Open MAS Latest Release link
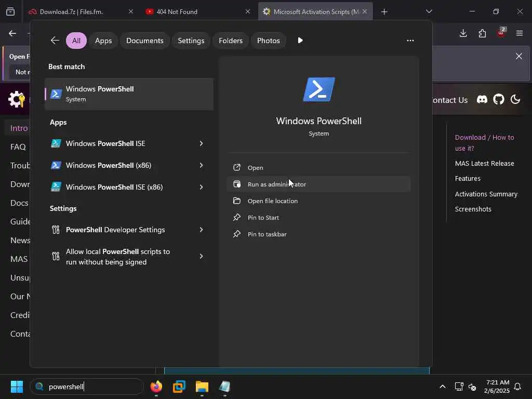 click(485, 163)
